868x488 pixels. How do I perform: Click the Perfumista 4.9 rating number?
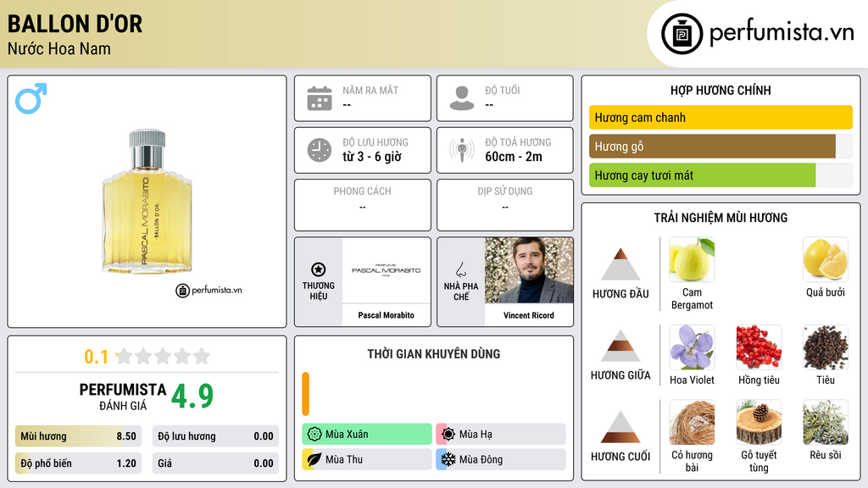coord(192,396)
